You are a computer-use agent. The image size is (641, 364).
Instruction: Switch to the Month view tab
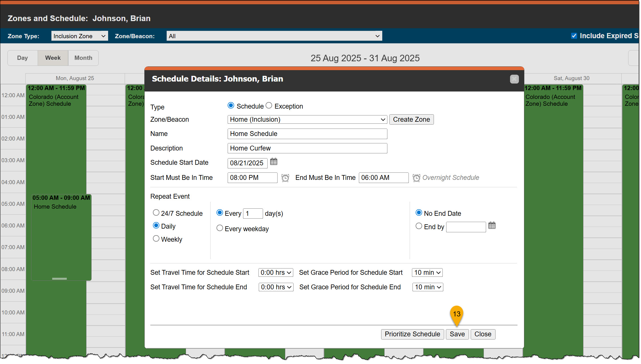click(x=83, y=58)
